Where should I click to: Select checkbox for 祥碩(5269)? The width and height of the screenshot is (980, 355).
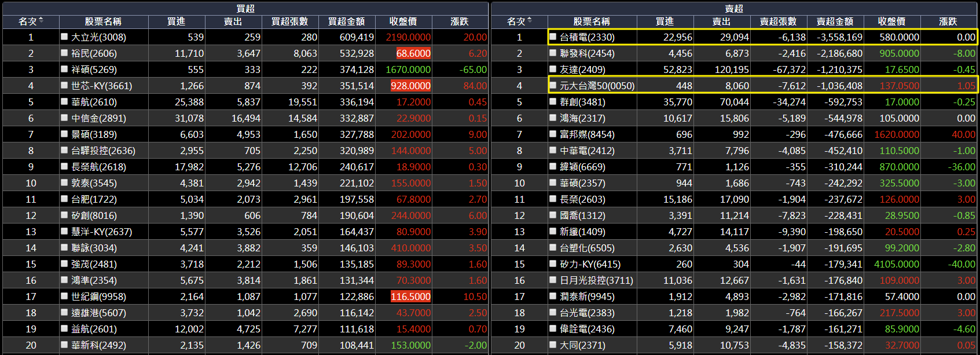tap(64, 69)
